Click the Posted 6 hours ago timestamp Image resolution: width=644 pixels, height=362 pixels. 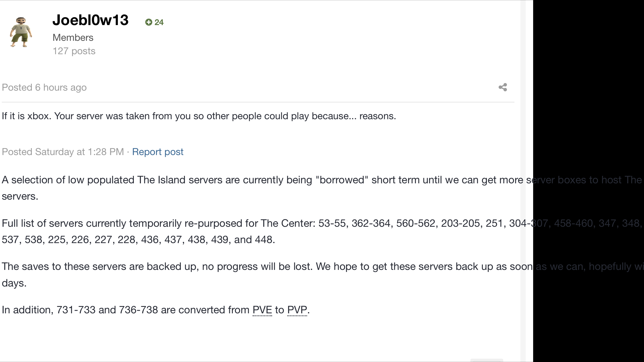click(44, 87)
